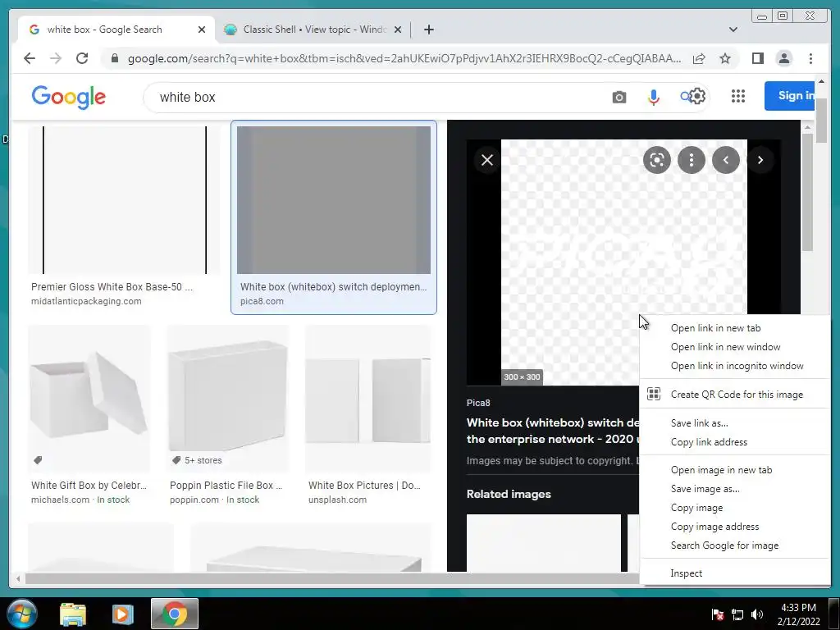Close the image preview panel
This screenshot has width=840, height=630.
tap(487, 160)
